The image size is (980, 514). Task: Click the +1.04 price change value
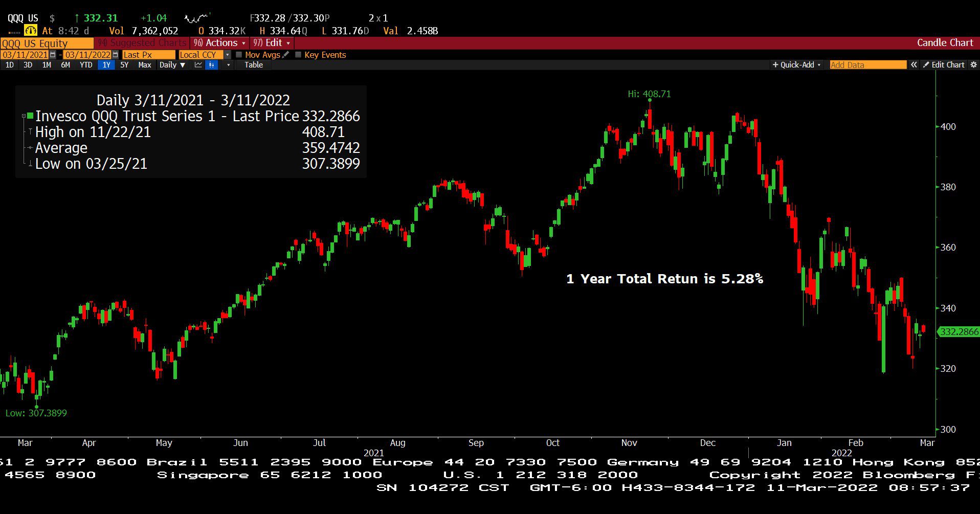click(x=154, y=18)
